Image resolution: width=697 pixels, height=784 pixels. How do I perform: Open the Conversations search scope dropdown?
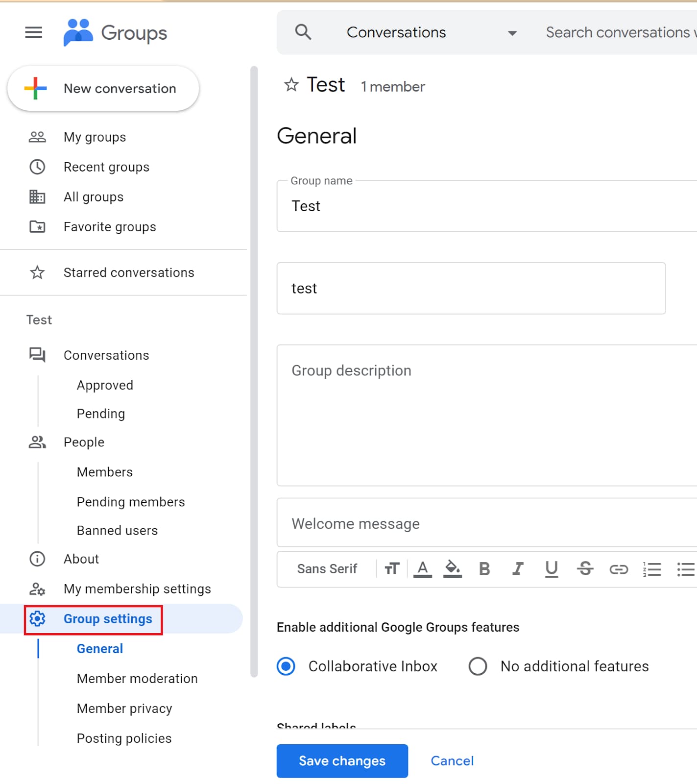pyautogui.click(x=432, y=33)
